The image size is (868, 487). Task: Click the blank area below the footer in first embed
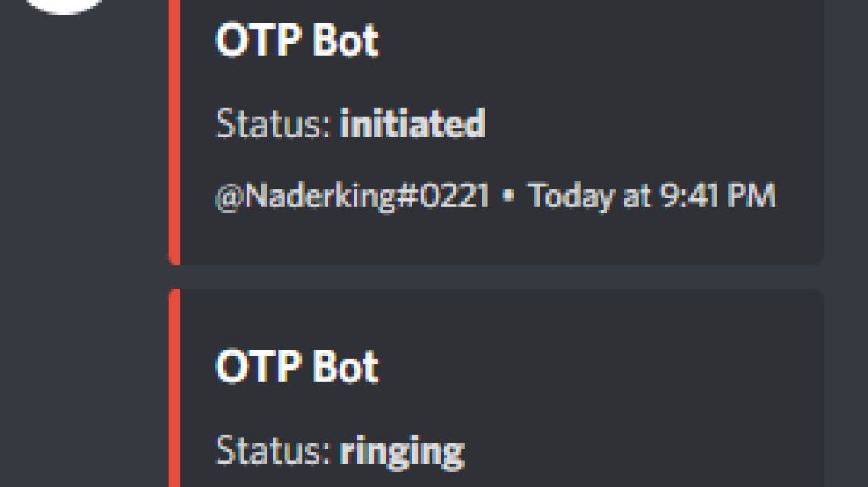point(499,239)
